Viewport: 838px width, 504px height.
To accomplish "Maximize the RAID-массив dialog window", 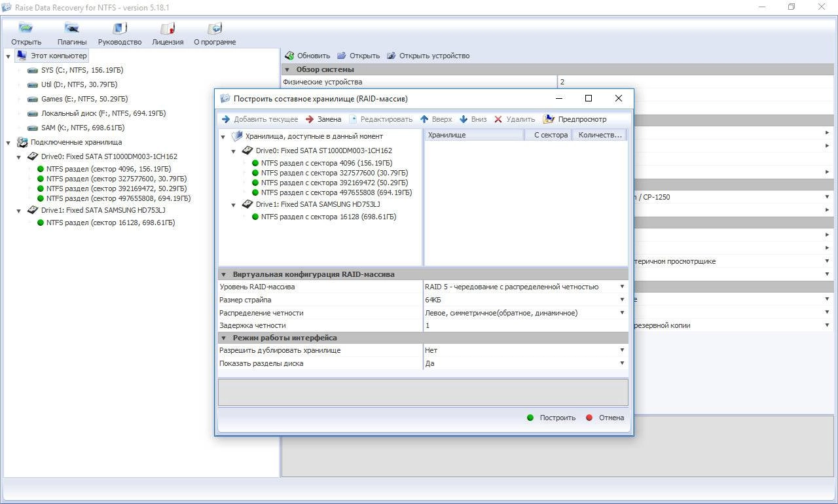I will coord(589,98).
